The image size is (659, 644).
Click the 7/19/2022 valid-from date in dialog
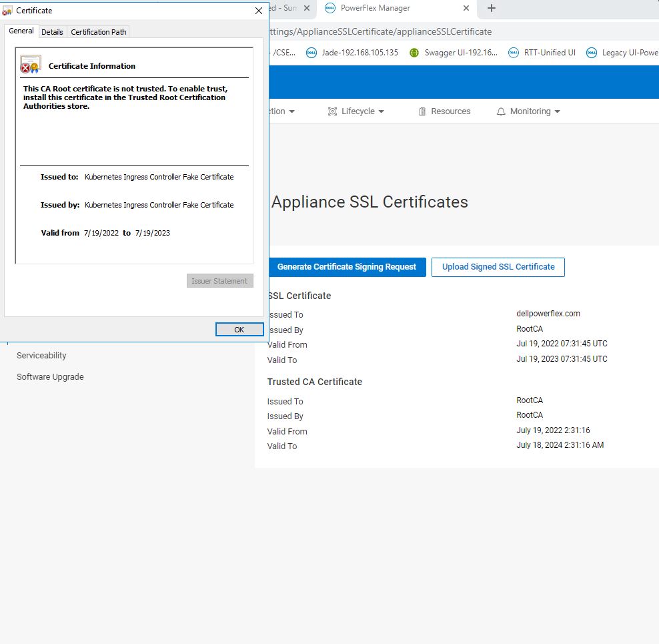pos(101,233)
